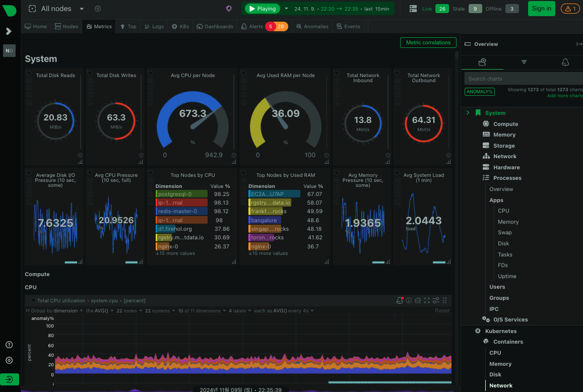Switch to the Top tab

(128, 26)
